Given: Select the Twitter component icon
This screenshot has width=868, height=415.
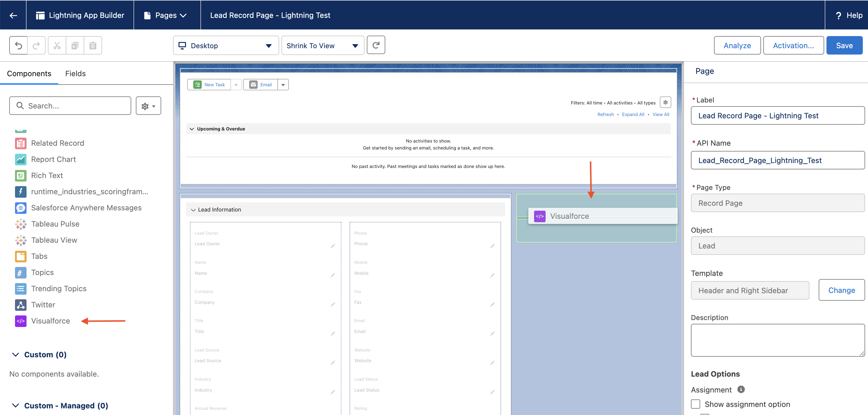Looking at the screenshot, I should tap(20, 305).
